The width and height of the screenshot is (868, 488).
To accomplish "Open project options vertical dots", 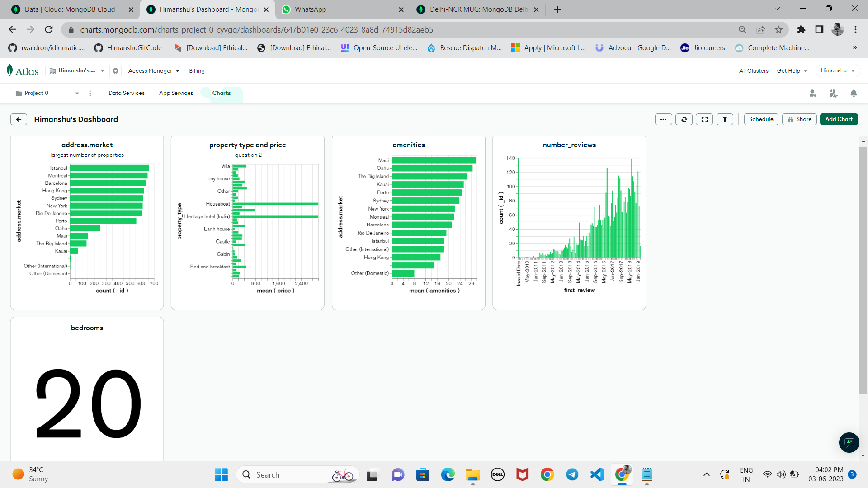I will point(90,94).
